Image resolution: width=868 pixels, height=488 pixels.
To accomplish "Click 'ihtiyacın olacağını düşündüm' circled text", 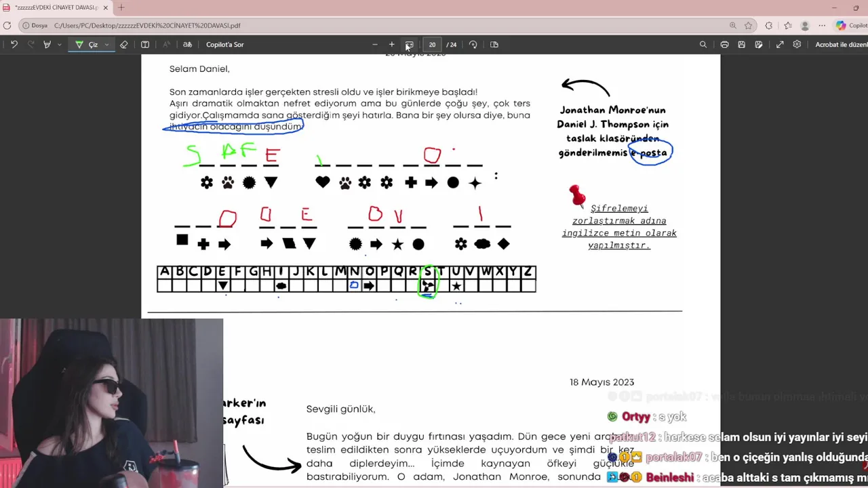I will (x=235, y=127).
